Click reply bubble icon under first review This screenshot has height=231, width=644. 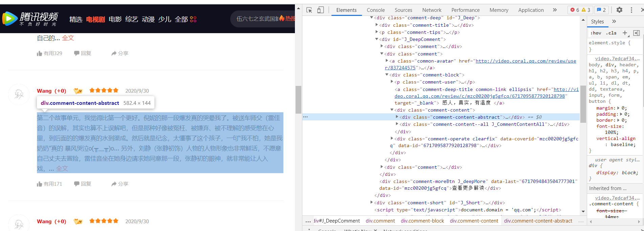click(77, 53)
